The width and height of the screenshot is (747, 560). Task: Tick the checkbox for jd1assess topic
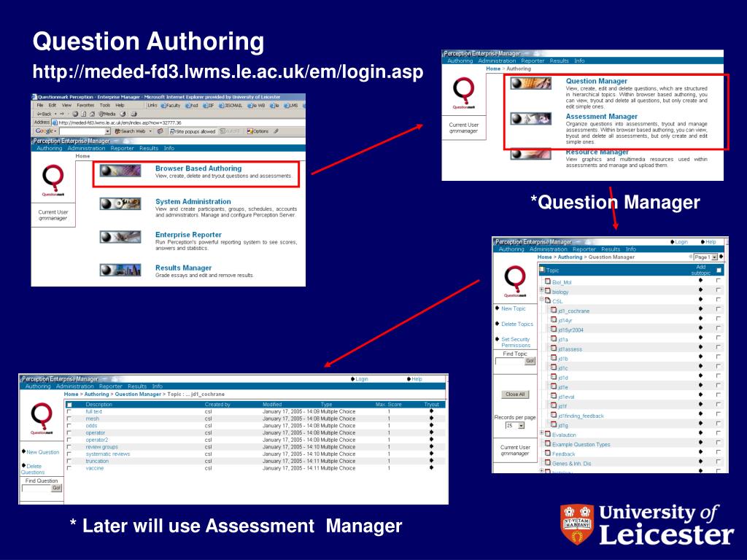[719, 348]
